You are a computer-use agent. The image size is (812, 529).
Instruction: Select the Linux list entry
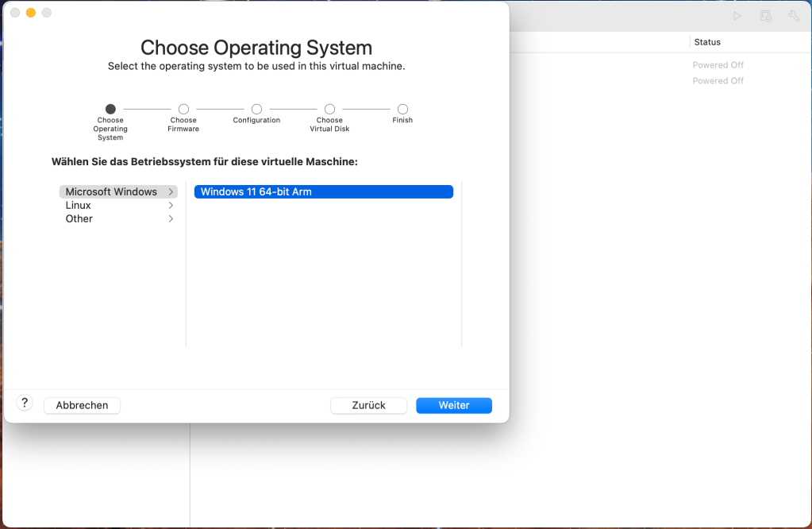[78, 205]
